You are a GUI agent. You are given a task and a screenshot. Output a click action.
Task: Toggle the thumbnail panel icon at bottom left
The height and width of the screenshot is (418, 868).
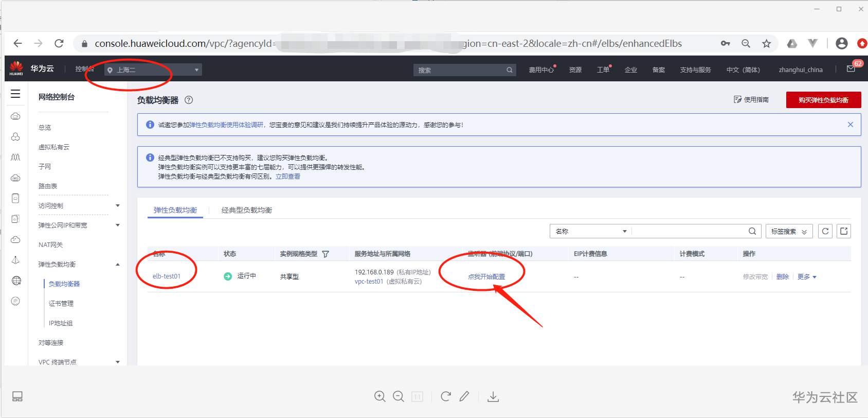17,396
